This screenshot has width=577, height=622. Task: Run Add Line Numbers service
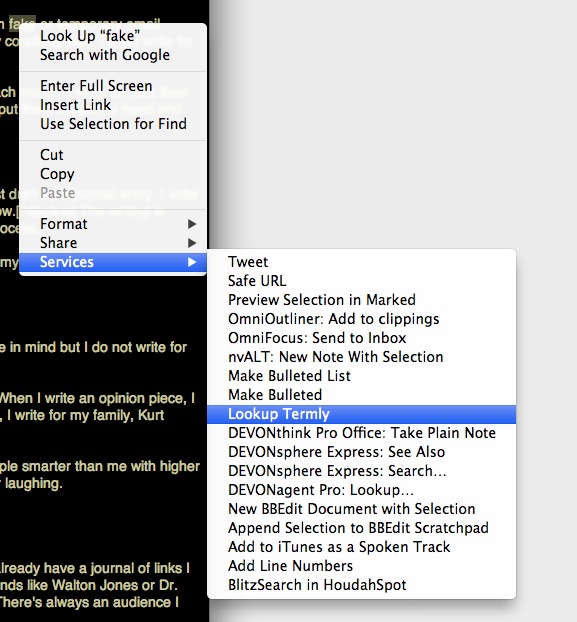point(361,566)
